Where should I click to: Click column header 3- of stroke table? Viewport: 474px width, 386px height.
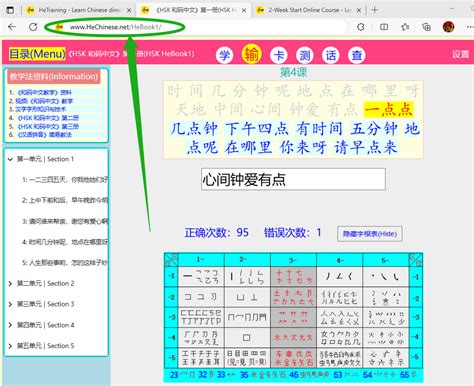pos(293,259)
